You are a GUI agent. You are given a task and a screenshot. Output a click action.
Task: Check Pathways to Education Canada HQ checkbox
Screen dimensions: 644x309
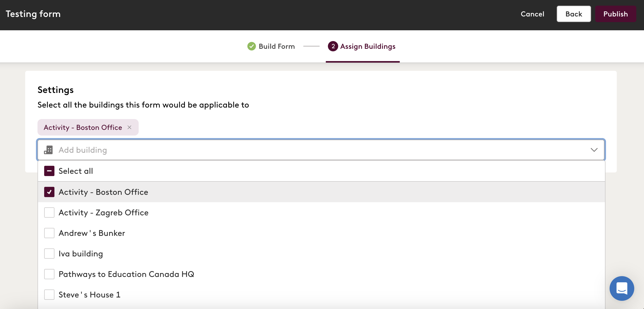(49, 274)
